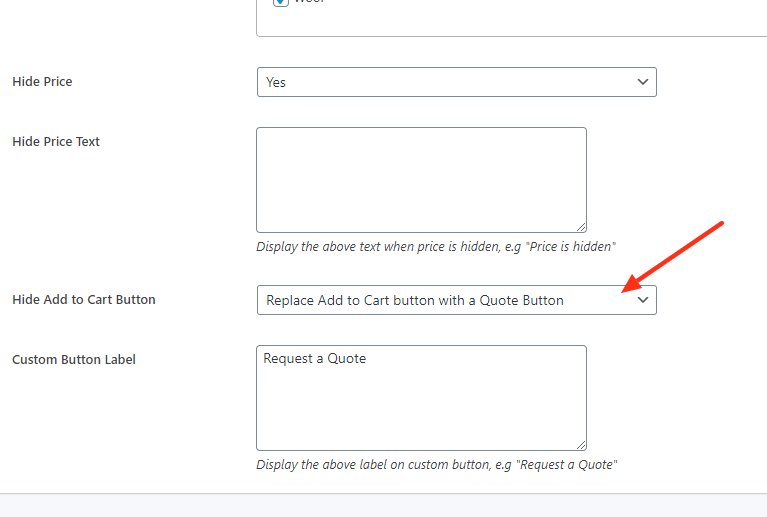Click inside the Hide Price Text textarea
The width and height of the screenshot is (767, 517).
421,180
